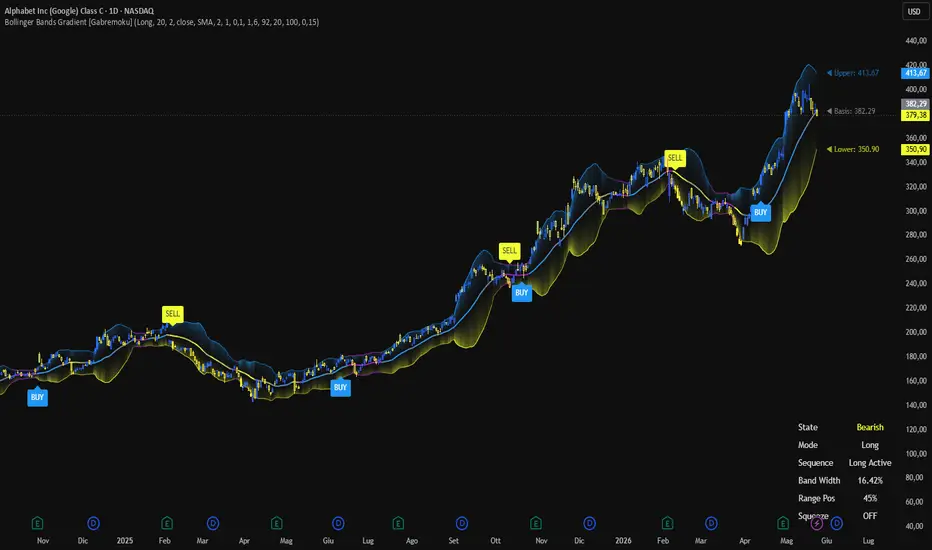The image size is (932, 550).
Task: Open the earnings marker above Feb 2025
Action: (166, 523)
